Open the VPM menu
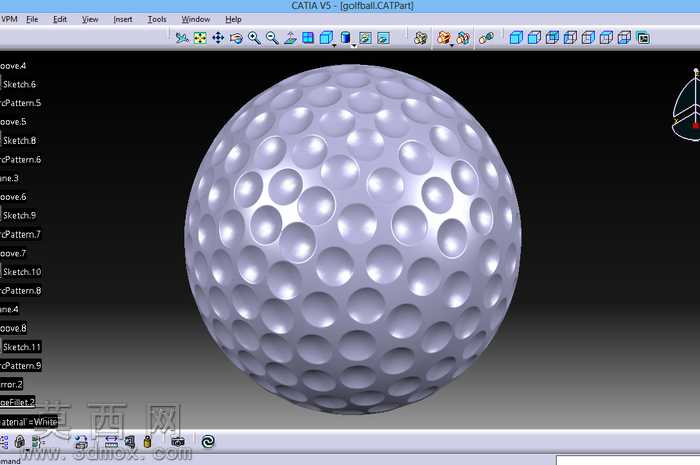Screen dimensions: 700x465 click(9, 19)
